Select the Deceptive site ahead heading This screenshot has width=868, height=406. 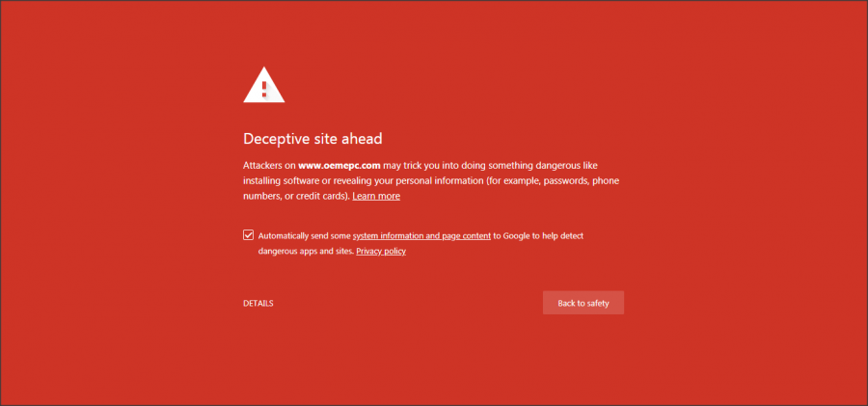312,139
